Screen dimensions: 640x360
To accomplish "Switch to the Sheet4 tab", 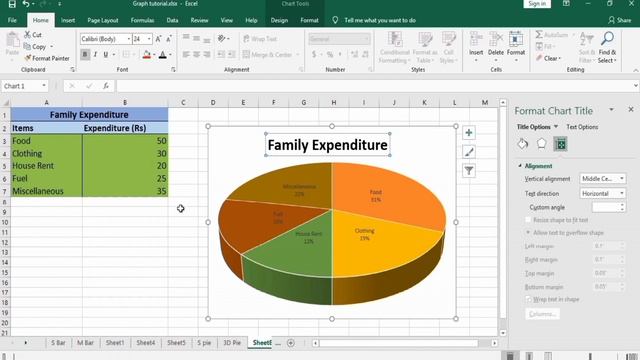I will [x=145, y=343].
